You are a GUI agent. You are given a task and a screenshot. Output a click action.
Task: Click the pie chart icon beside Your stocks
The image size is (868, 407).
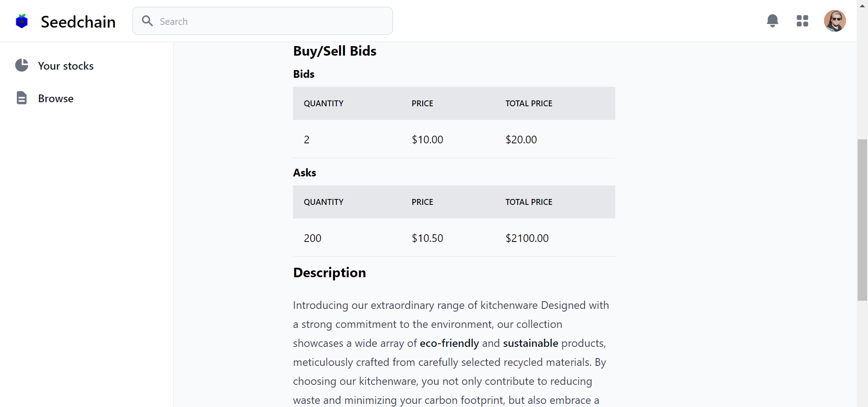pyautogui.click(x=22, y=66)
